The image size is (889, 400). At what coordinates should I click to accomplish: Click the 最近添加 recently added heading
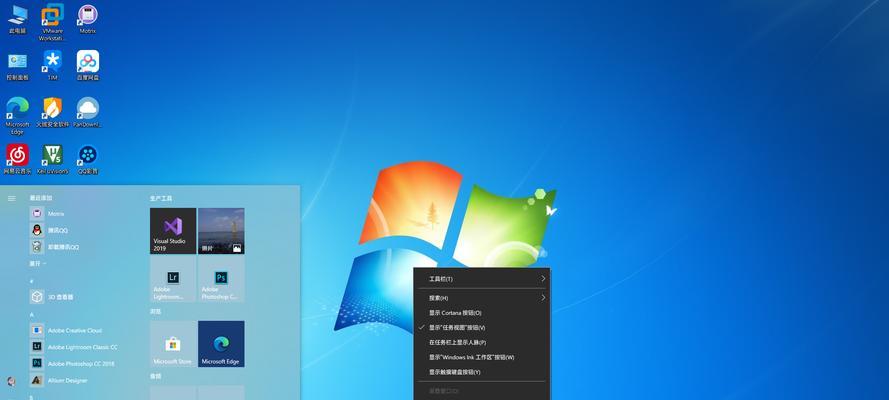(41, 198)
